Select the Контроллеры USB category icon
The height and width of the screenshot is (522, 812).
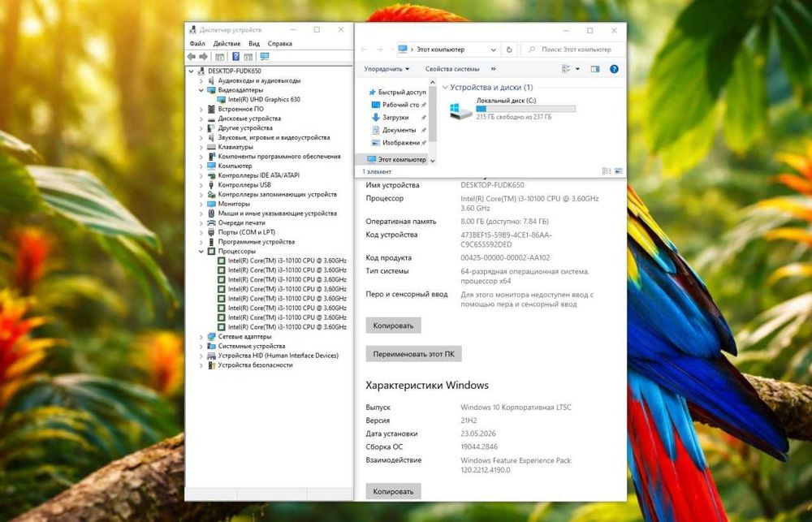(x=211, y=185)
